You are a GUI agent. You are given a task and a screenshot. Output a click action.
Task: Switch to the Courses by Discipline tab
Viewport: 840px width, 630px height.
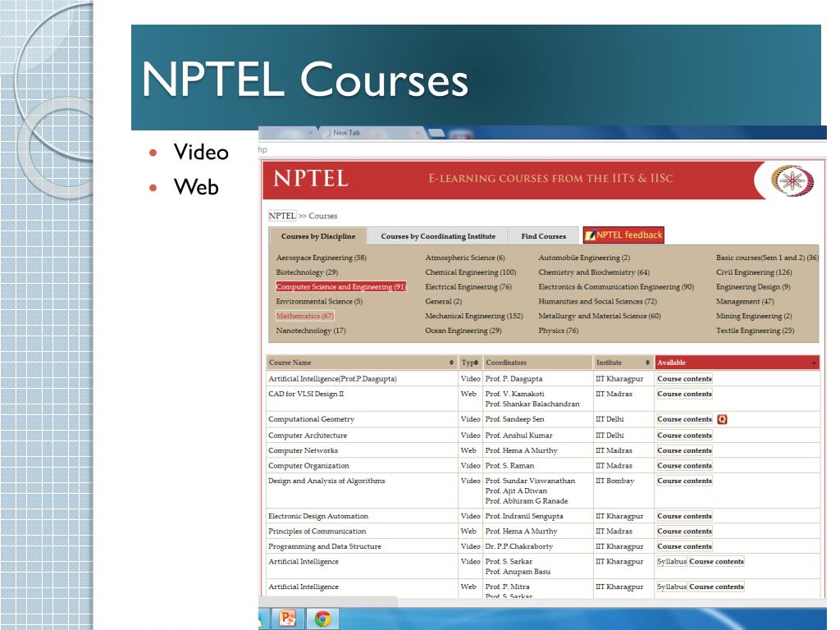317,236
